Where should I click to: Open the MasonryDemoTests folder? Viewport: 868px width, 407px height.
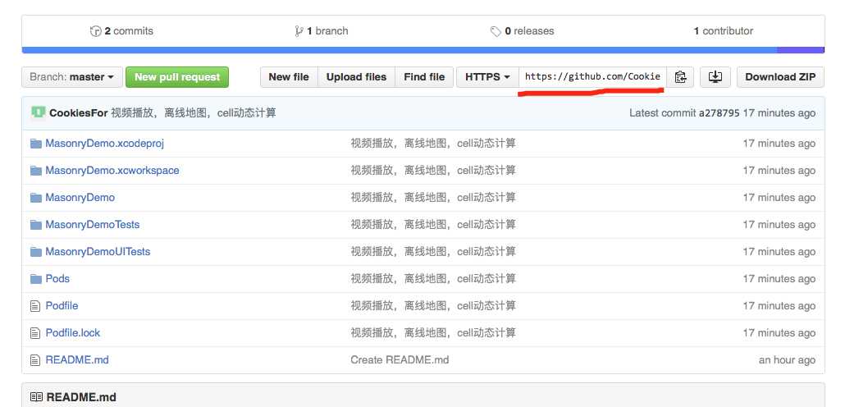tap(93, 225)
